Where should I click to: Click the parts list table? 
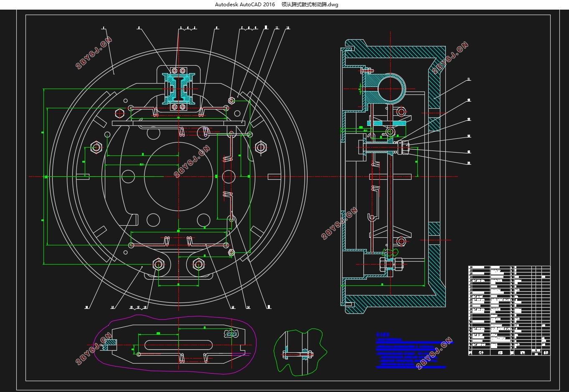click(x=509, y=311)
